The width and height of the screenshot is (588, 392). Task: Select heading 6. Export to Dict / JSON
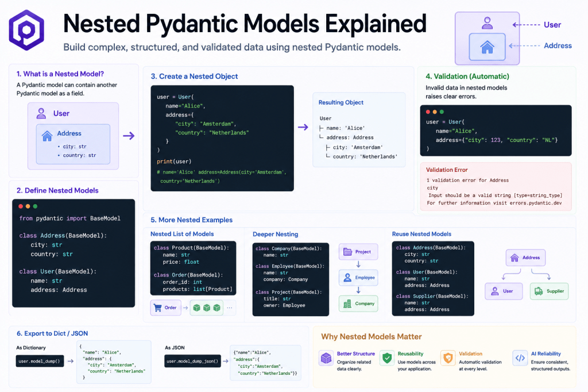[52, 333]
